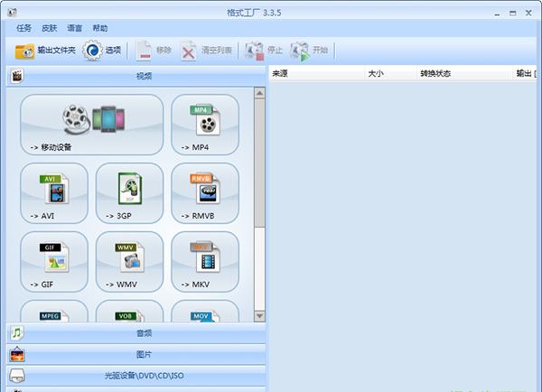Image resolution: width=542 pixels, height=392 pixels.
Task: Choose the -> MKV conversion icon
Action: 205,262
